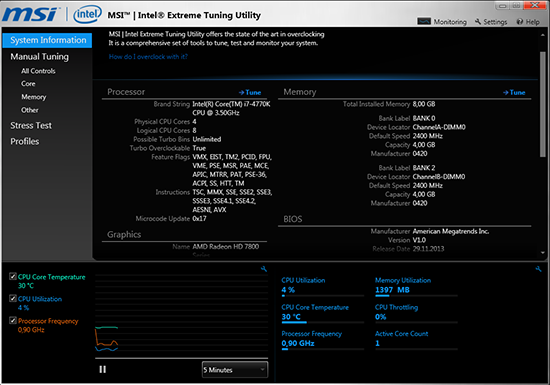Screen dimensions: 550x385
Task: Click the Processor Tune link
Action: pyautogui.click(x=250, y=93)
